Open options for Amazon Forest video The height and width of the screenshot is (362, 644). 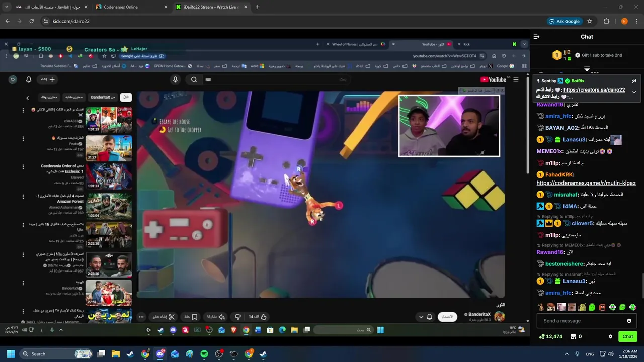[23, 197]
